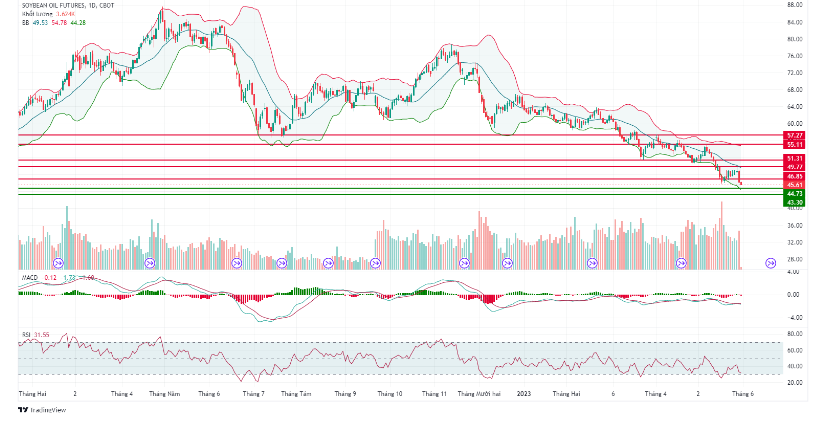The width and height of the screenshot is (817, 422).
Task: Click the event marker between Tháng 6 and Tháng 7
Action: [x=237, y=263]
